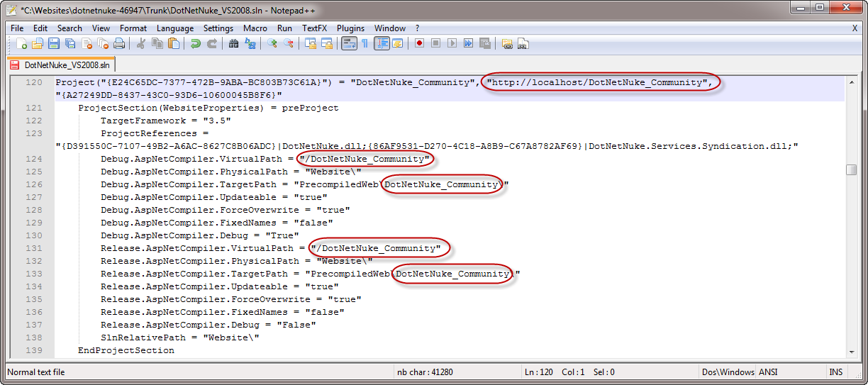
Task: Save the current file via toolbar
Action: coord(53,44)
